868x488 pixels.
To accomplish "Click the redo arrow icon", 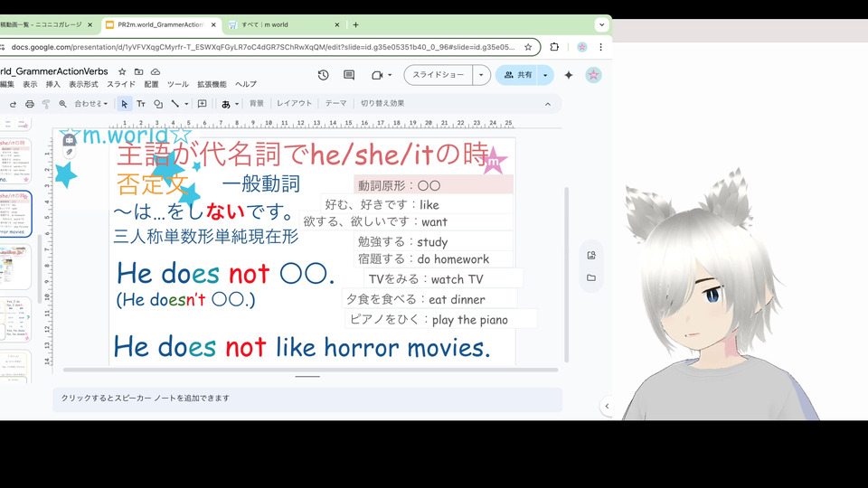I will tap(13, 103).
